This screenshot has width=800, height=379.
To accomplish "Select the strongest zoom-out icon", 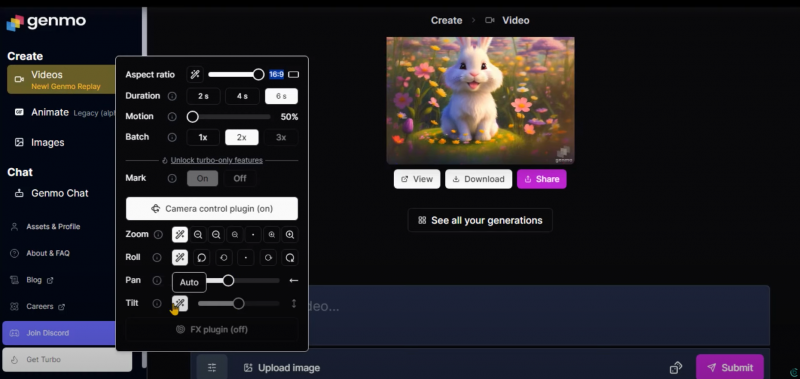I will point(198,235).
